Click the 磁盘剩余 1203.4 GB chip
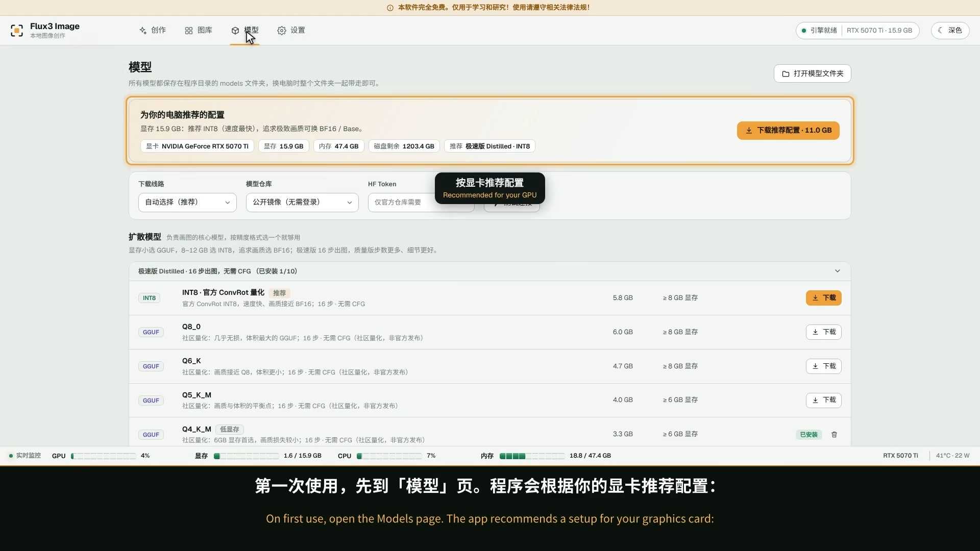The height and width of the screenshot is (551, 980). [404, 146]
